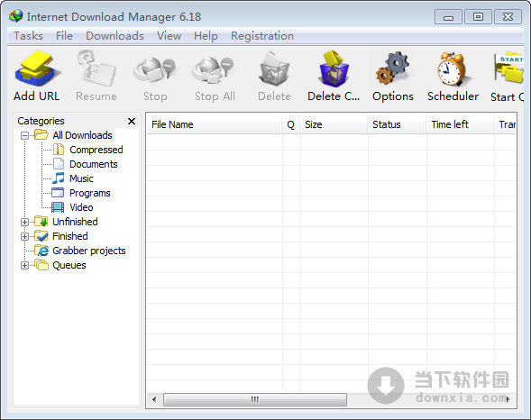Sort by Status column header
531x420 pixels.
tap(397, 124)
